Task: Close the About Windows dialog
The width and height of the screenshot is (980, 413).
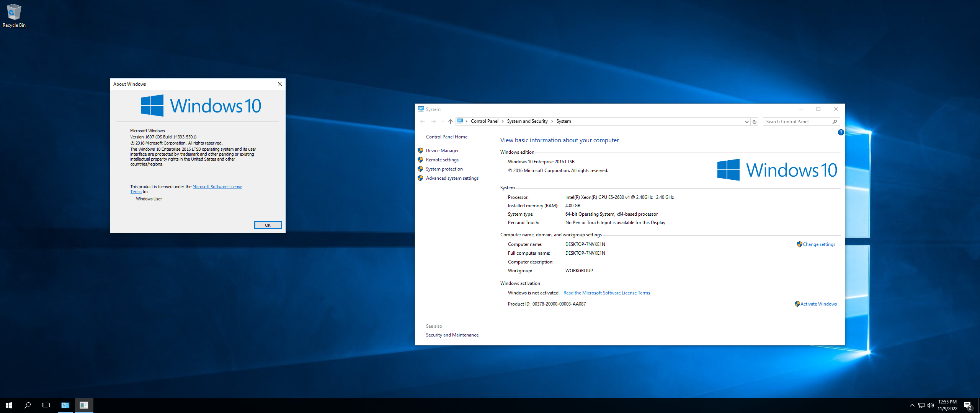Action: (280, 84)
